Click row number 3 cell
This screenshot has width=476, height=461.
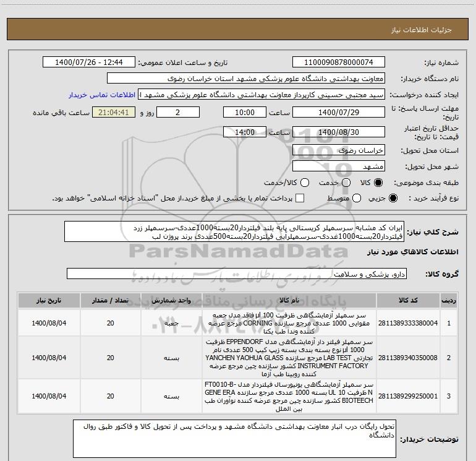[x=449, y=396]
